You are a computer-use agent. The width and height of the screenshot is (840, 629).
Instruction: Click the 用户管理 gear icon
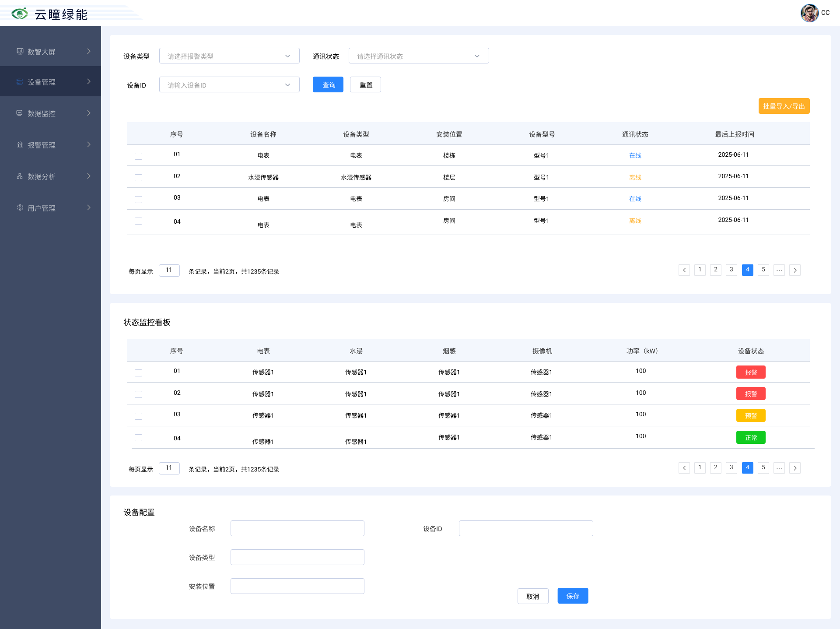(20, 207)
